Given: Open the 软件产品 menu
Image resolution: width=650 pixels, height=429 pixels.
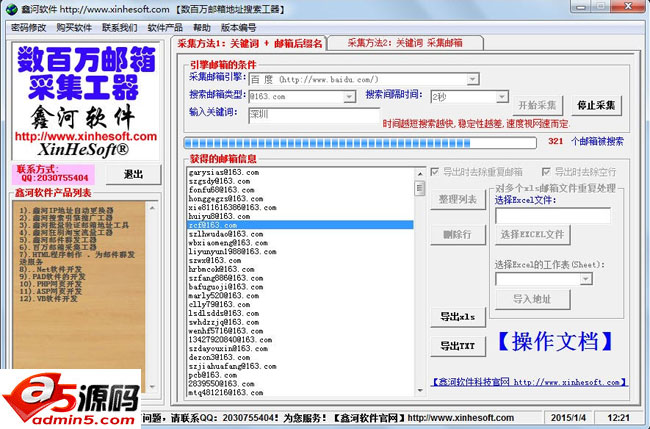Looking at the screenshot, I should (x=165, y=28).
